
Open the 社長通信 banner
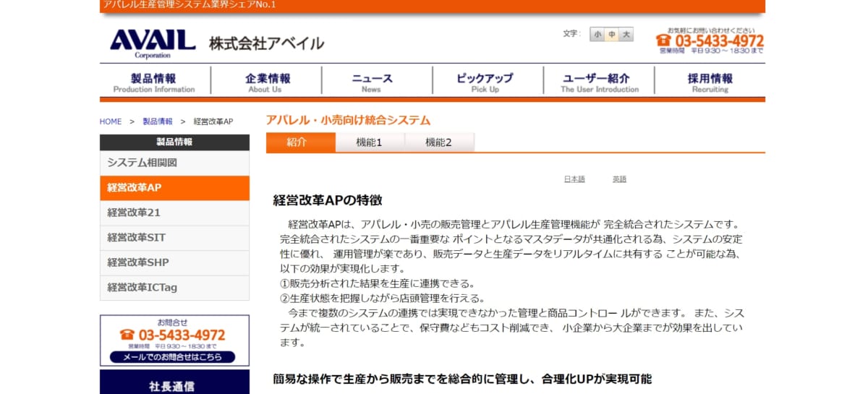pos(174,383)
